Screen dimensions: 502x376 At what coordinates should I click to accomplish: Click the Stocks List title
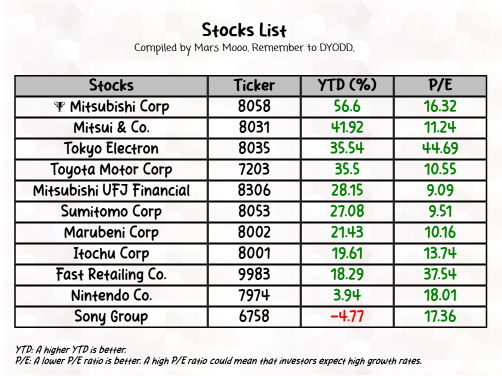[x=244, y=30]
